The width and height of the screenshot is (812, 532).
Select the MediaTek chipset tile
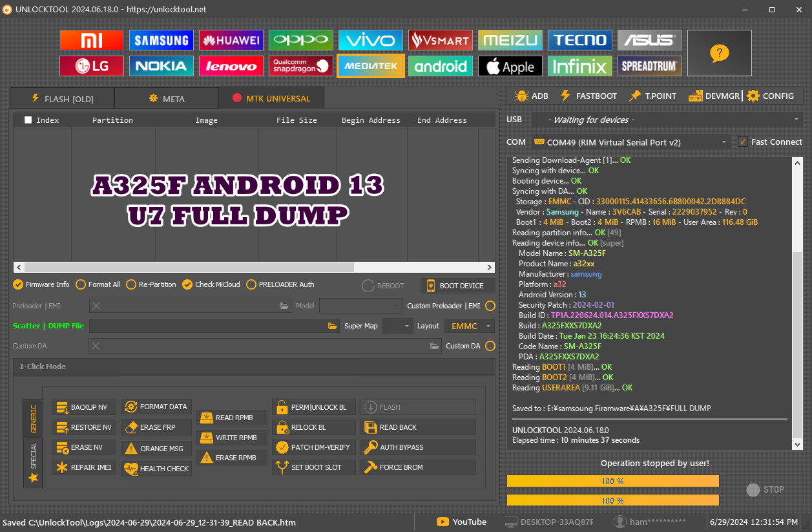coord(371,66)
